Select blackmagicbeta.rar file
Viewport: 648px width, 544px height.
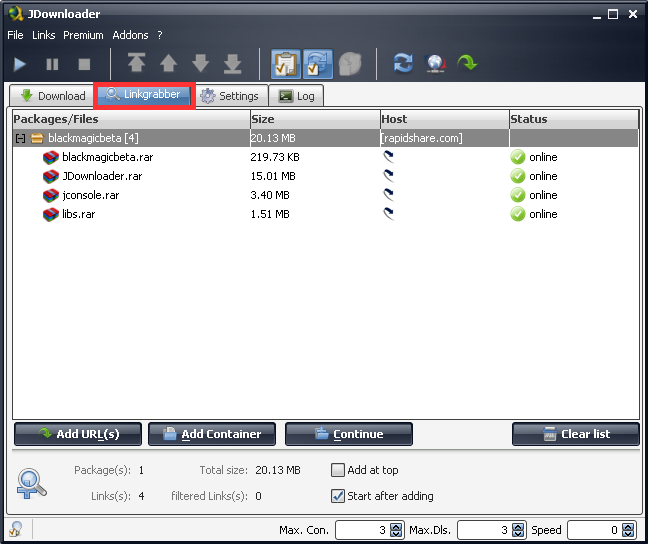coord(107,157)
